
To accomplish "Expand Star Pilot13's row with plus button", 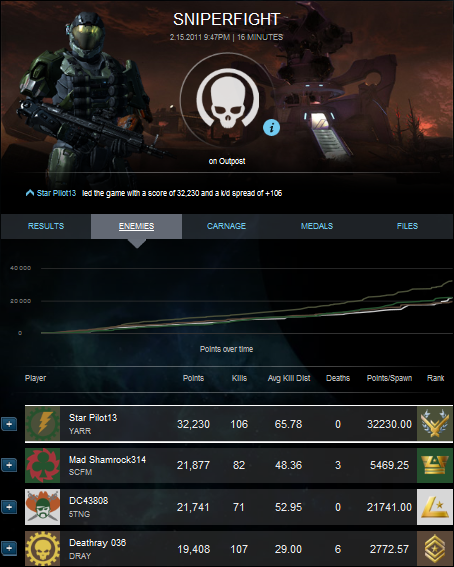I will 9,424.
